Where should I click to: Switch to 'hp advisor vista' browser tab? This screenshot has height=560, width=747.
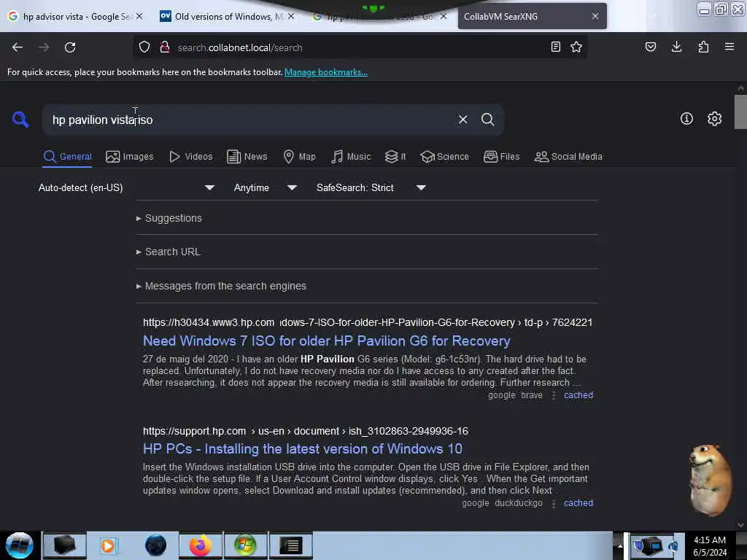[76, 16]
